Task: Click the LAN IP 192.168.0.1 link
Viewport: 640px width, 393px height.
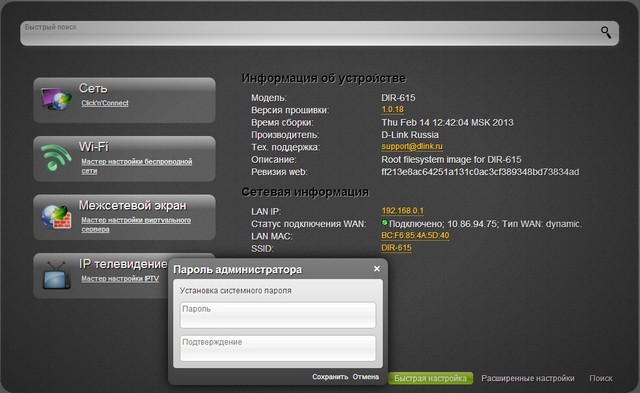Action: coord(402,211)
